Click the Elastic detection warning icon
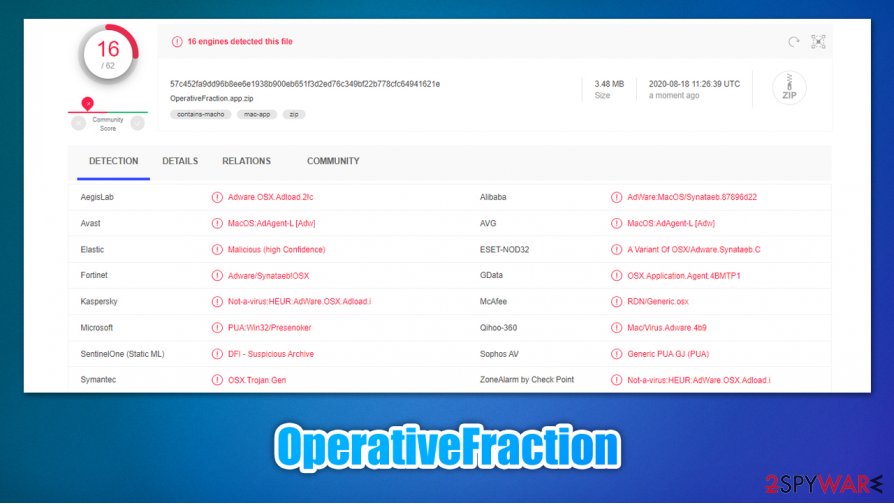This screenshot has height=504, width=894. 217,250
